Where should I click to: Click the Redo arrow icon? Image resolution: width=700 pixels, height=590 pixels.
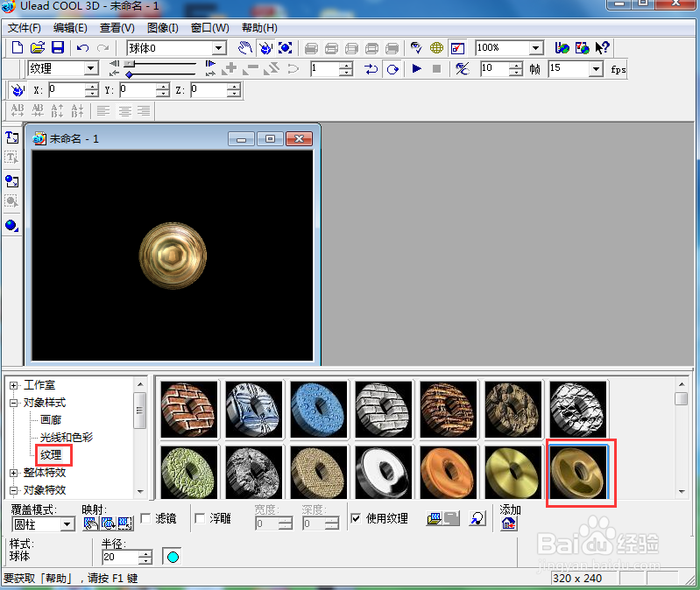click(x=103, y=48)
